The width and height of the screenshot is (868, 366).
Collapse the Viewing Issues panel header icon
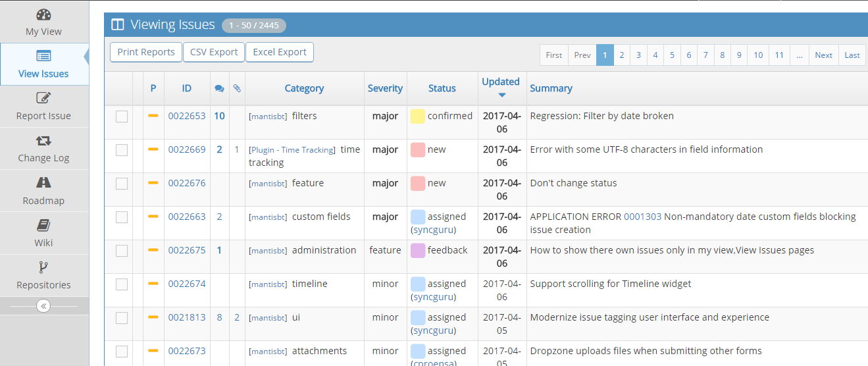coord(118,25)
